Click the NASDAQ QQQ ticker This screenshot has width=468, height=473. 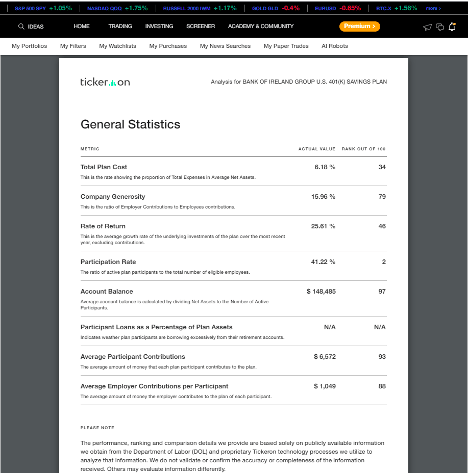coord(117,8)
